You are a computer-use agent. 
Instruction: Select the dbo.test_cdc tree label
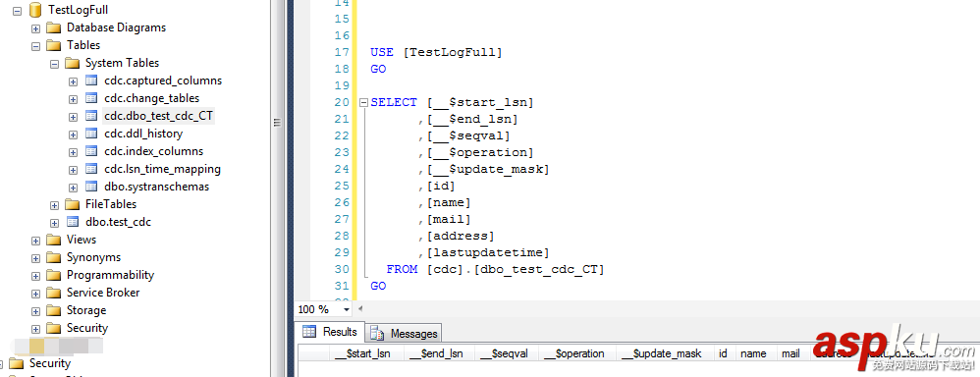pos(118,222)
